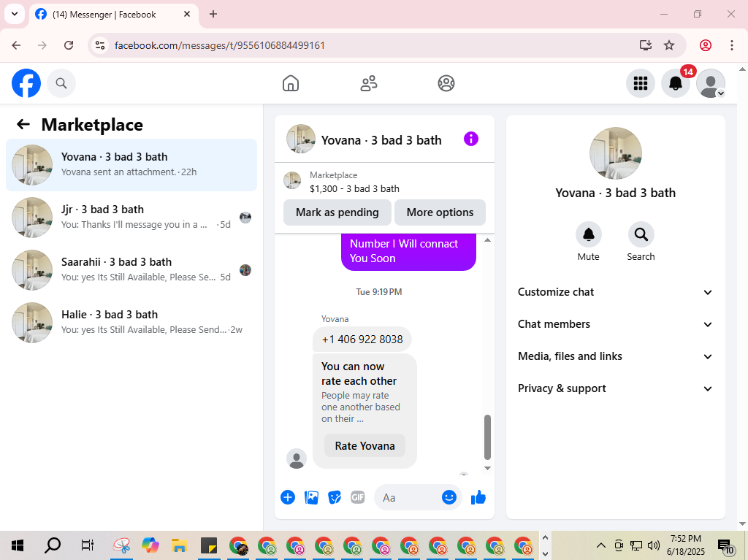Viewport: 748px width, 560px height.
Task: Open Task View in taskbar
Action: pos(88,545)
